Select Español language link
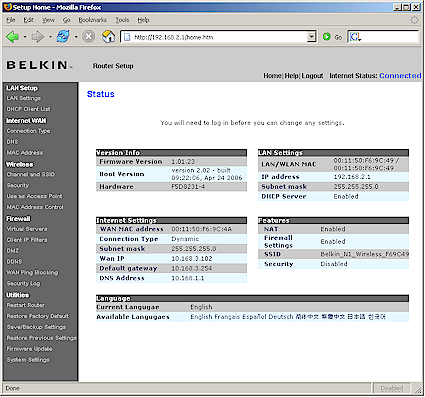The width and height of the screenshot is (425, 397). coord(254,317)
